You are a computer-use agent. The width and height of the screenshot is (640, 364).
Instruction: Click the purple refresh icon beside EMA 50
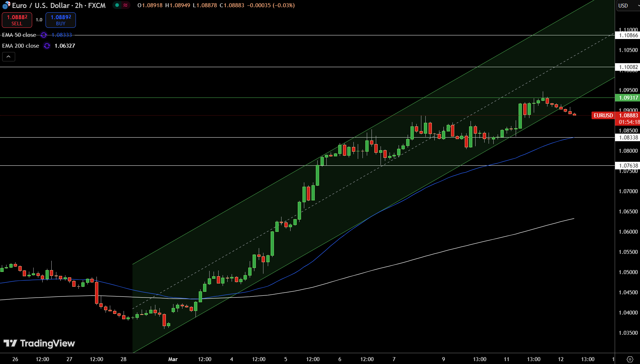[x=44, y=35]
